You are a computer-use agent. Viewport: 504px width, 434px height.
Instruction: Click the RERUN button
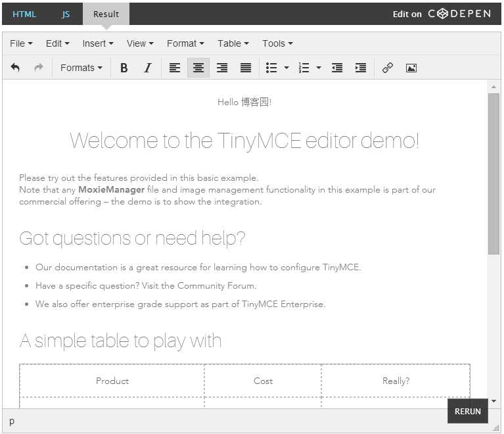[x=468, y=411]
